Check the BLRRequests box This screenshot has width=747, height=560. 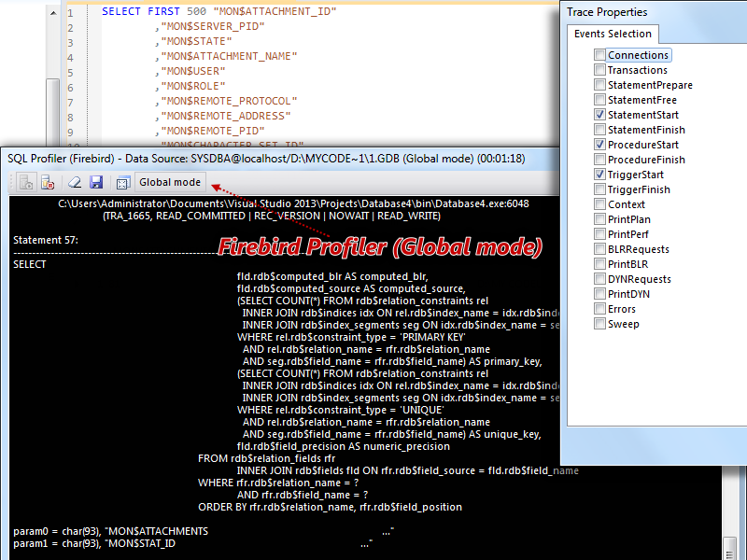click(599, 249)
